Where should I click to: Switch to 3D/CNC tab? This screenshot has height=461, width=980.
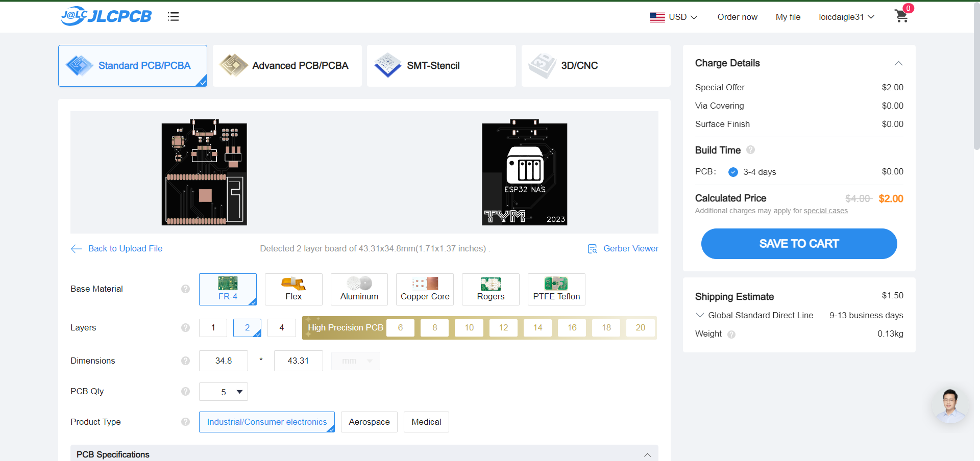tap(596, 66)
